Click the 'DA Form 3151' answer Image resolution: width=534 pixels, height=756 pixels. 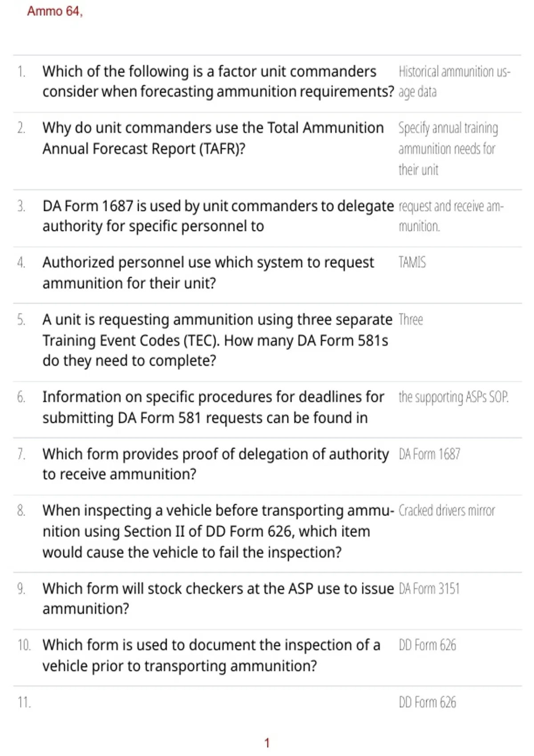(429, 589)
